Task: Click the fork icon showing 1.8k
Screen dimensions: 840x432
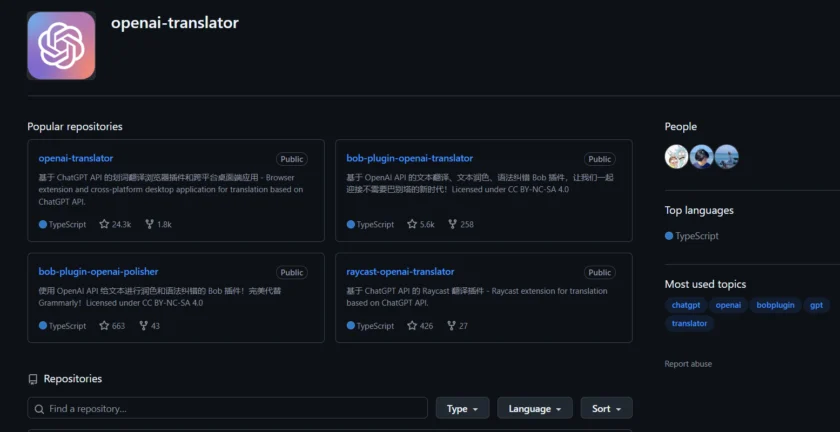Action: pyautogui.click(x=149, y=224)
